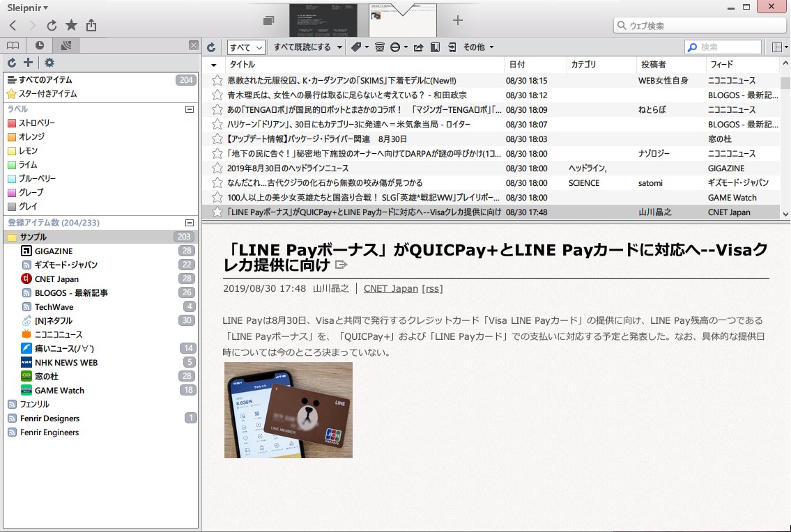Open the フェンリル feed
This screenshot has height=532, width=791.
click(101, 405)
